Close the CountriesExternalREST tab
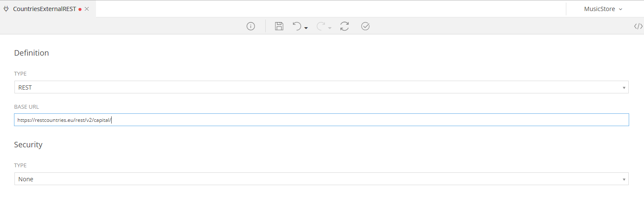The height and width of the screenshot is (197, 644). (87, 9)
